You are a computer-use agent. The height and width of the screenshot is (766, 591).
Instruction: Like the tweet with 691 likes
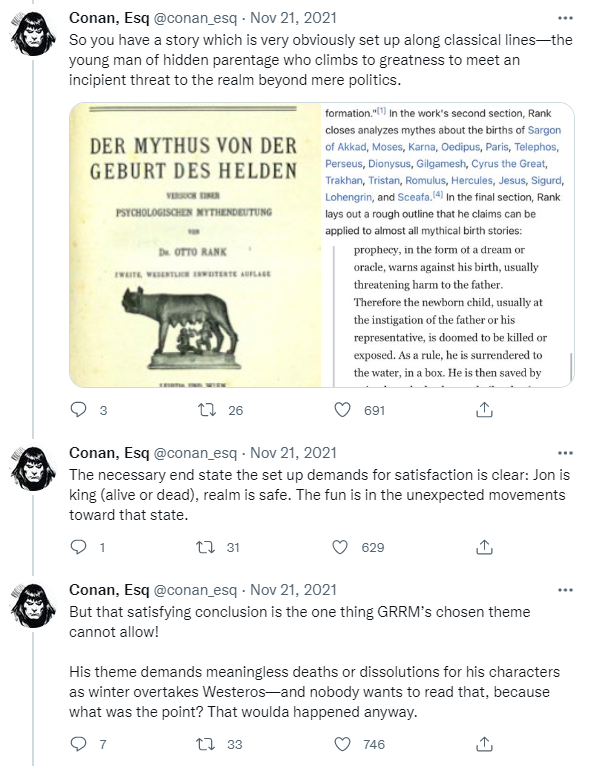(x=342, y=409)
